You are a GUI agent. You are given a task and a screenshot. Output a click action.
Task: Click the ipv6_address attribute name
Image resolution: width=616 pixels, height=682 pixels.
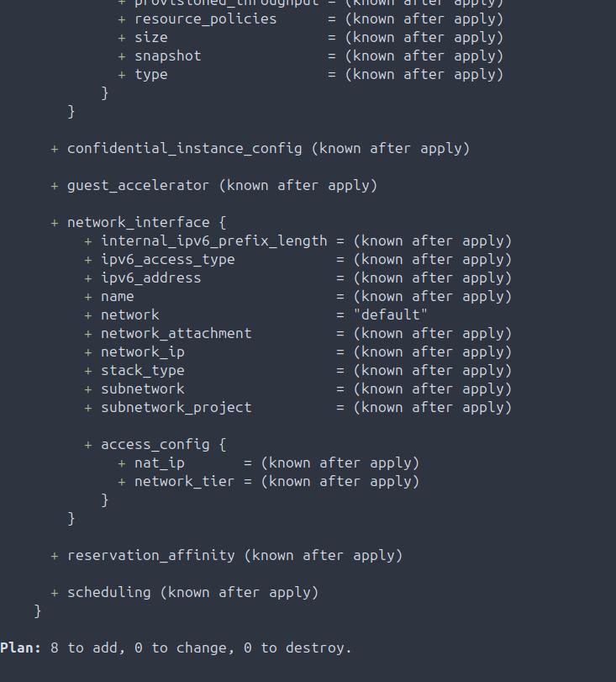tap(150, 278)
